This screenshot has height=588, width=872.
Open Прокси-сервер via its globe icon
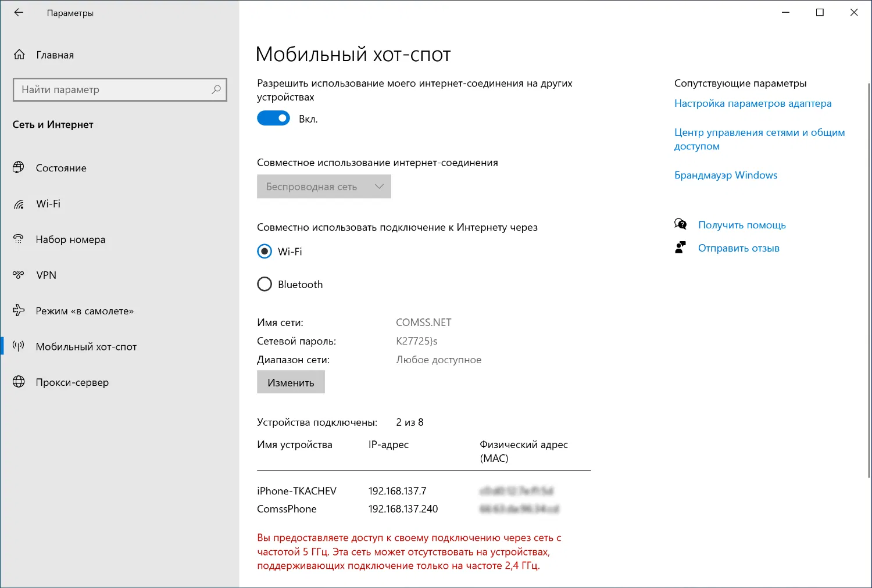click(x=19, y=382)
